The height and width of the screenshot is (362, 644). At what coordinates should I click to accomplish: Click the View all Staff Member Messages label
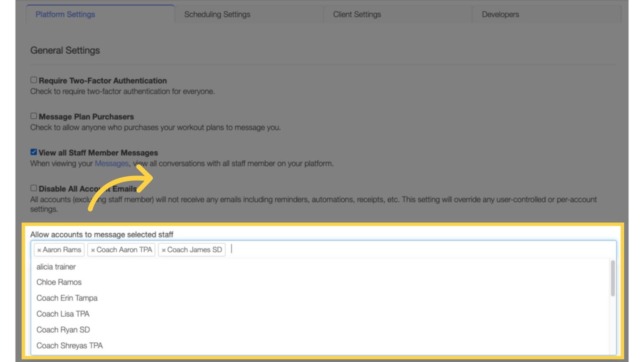click(98, 153)
